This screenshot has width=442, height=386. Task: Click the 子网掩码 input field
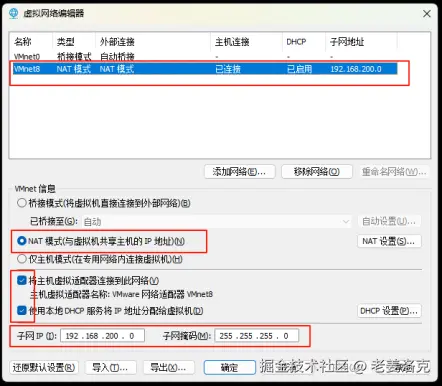257,336
